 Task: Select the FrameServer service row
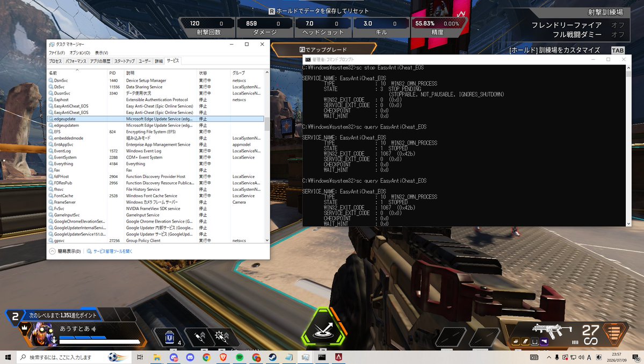[156, 202]
